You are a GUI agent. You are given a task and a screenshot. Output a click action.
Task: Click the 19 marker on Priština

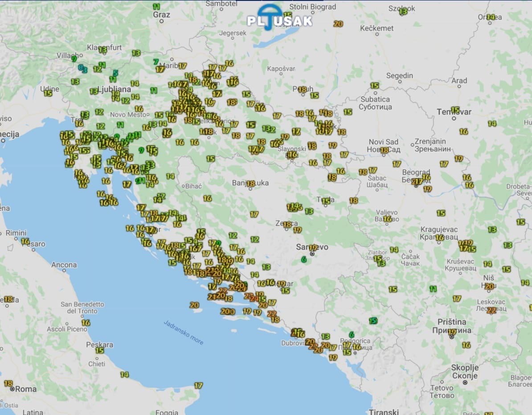pos(452,332)
